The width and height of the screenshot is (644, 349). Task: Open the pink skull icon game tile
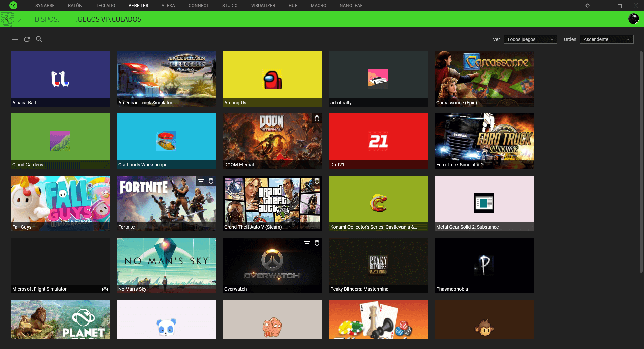(x=272, y=319)
